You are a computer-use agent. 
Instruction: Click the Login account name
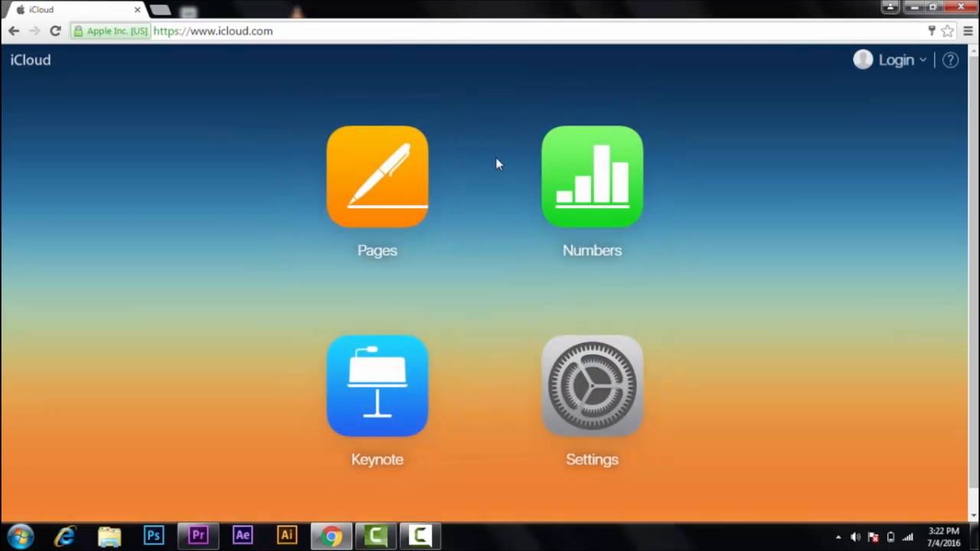tap(896, 60)
